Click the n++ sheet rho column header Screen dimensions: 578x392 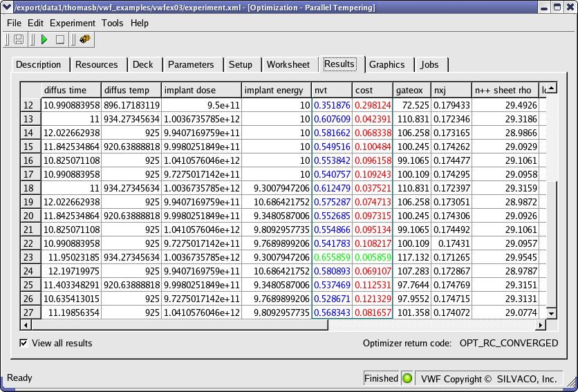click(x=505, y=91)
